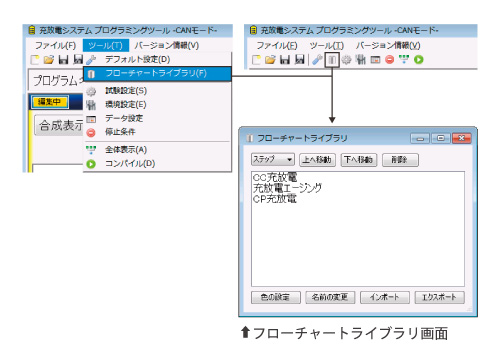The height and width of the screenshot is (363, 500).
Task: Click the data settings toolbar icon
Action: (375, 60)
